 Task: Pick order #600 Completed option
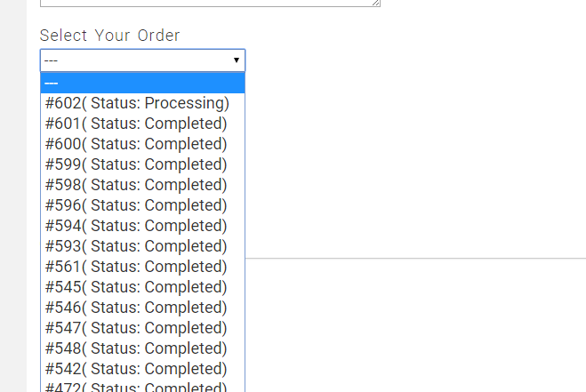(136, 144)
